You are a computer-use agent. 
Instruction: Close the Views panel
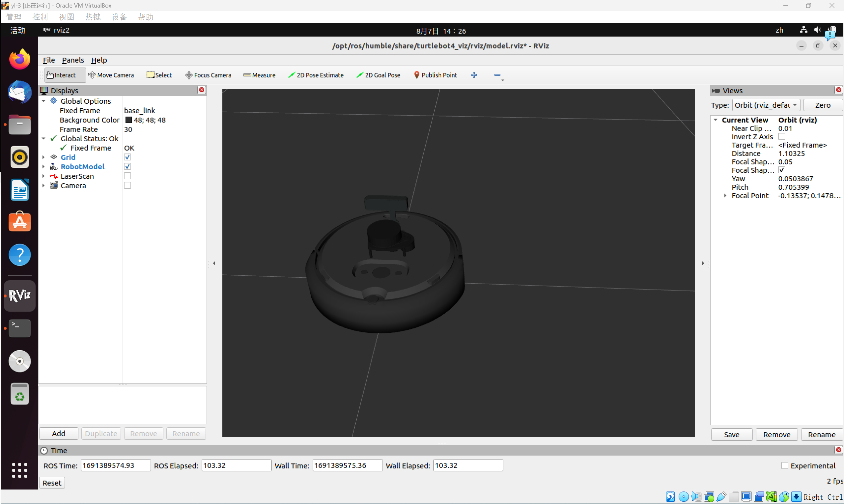[x=838, y=90]
